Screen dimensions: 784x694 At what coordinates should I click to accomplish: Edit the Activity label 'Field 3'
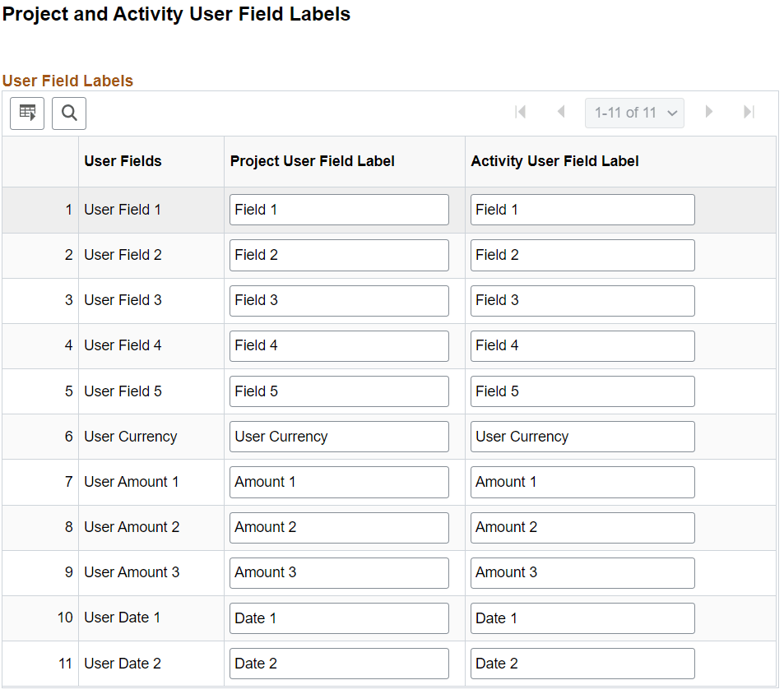coord(582,300)
